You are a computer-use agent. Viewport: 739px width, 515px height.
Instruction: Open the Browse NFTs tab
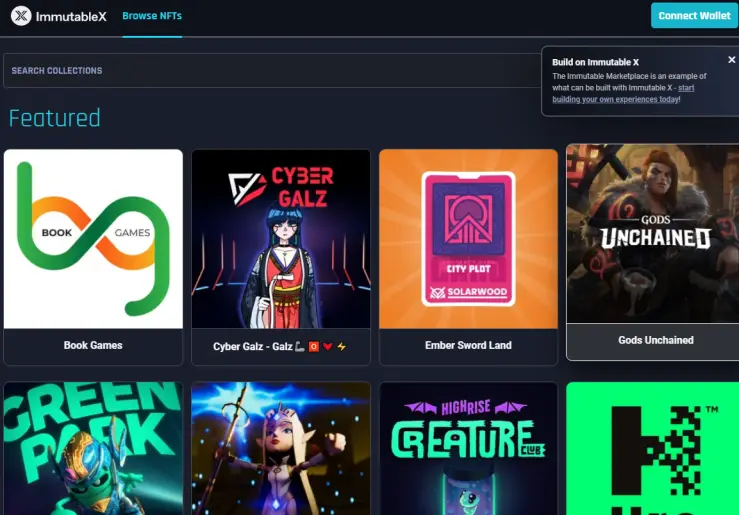point(152,16)
